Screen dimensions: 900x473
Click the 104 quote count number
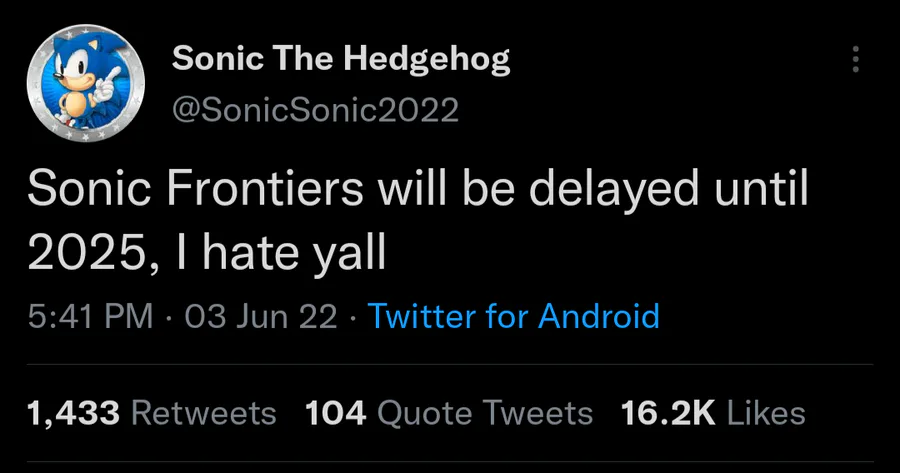click(x=335, y=412)
